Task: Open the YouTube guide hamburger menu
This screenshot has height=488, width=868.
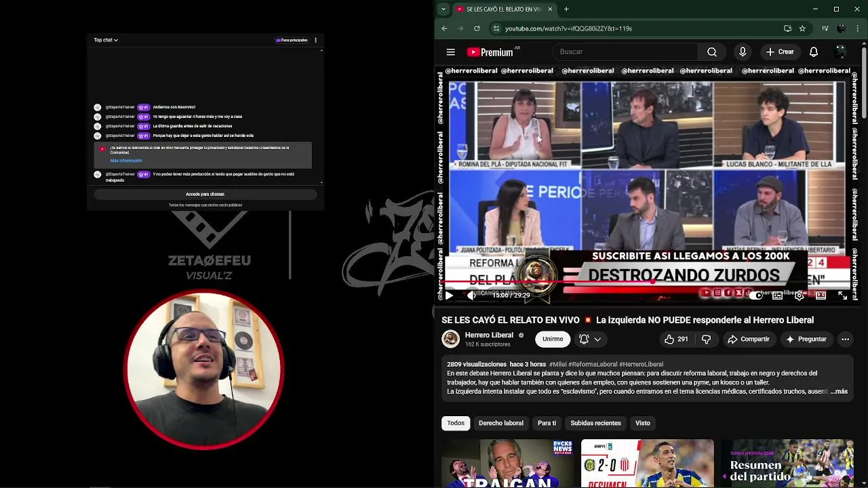Action: 450,52
